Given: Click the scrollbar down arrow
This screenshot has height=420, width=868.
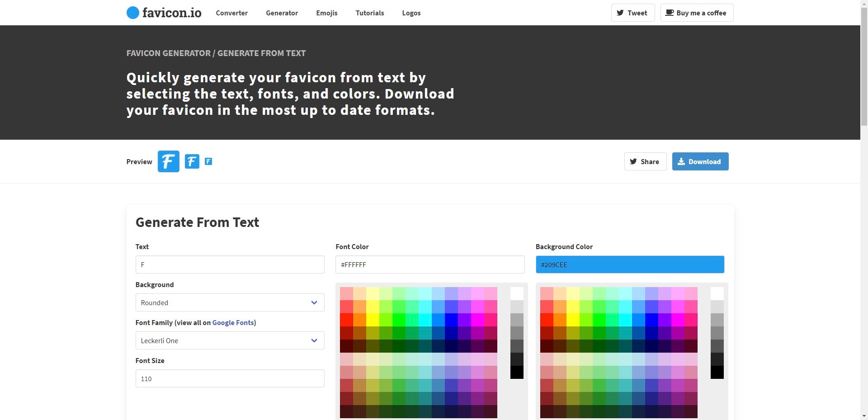Looking at the screenshot, I should pyautogui.click(x=864, y=416).
